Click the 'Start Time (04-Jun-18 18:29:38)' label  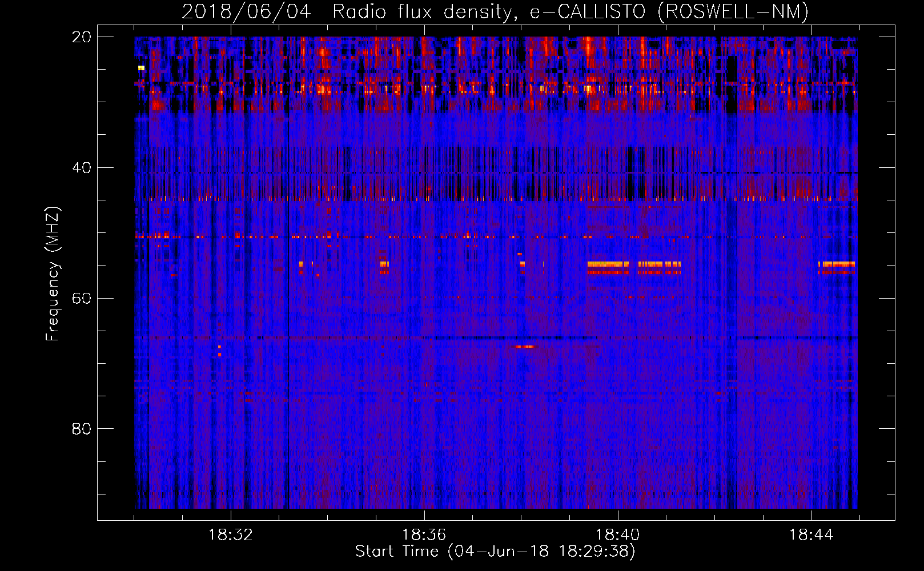pyautogui.click(x=495, y=552)
